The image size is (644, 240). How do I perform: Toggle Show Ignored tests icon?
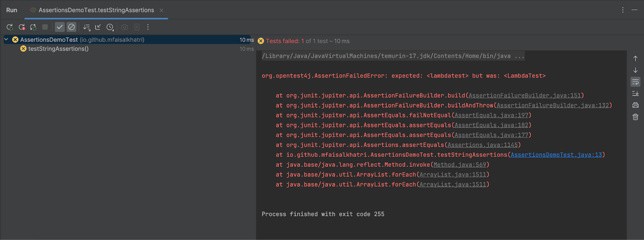click(x=71, y=27)
